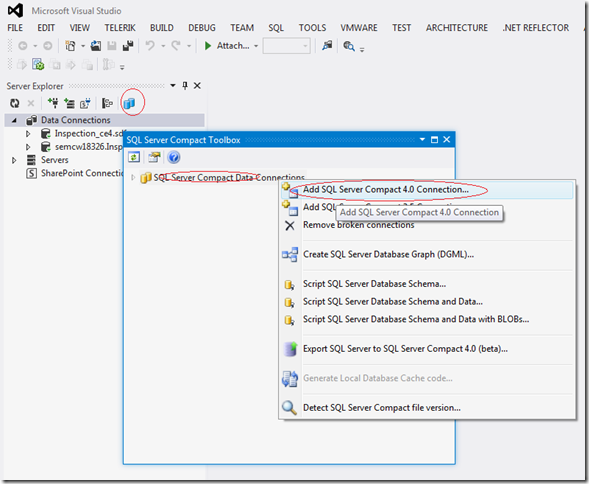Navigate forward with the toolbar Forward arrow
589x484 pixels.
click(48, 46)
